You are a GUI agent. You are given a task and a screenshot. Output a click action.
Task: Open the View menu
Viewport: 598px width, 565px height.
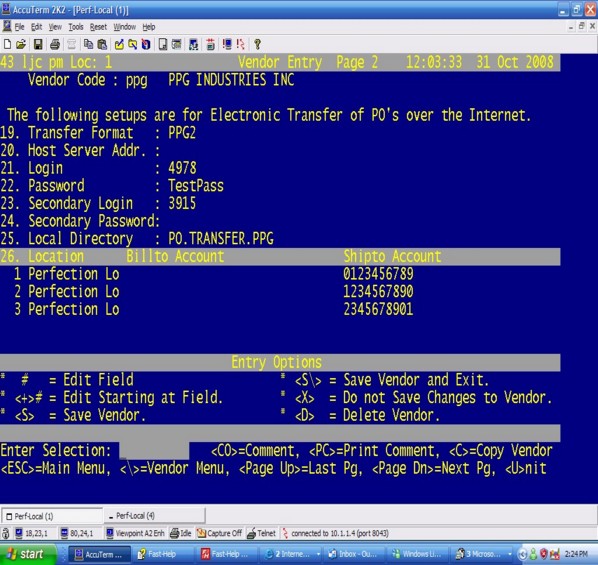[55, 27]
